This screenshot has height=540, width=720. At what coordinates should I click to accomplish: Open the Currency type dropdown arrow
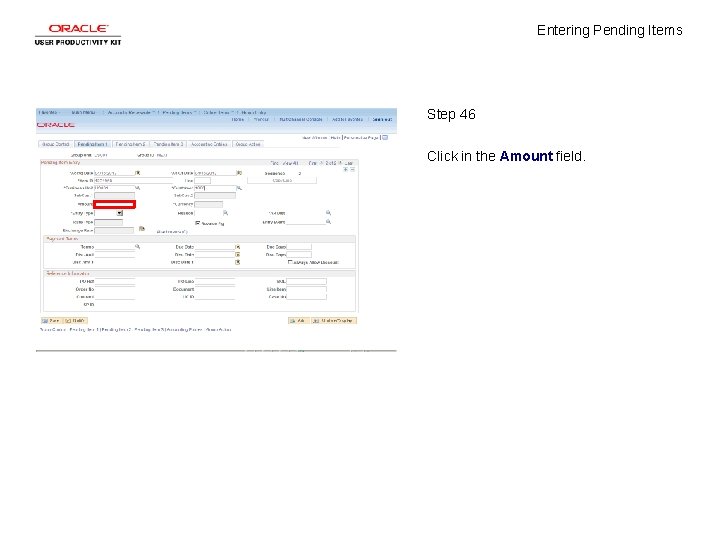pyautogui.click(x=119, y=213)
